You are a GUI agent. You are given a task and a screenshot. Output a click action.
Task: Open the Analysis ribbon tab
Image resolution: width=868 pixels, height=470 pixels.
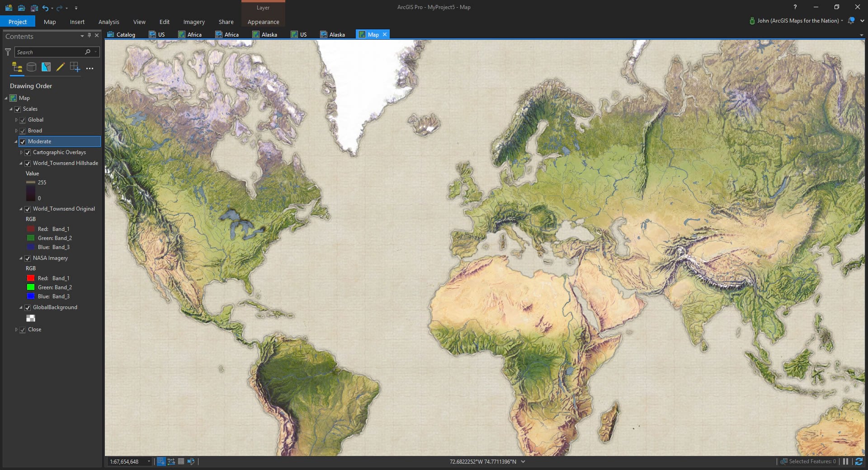108,22
